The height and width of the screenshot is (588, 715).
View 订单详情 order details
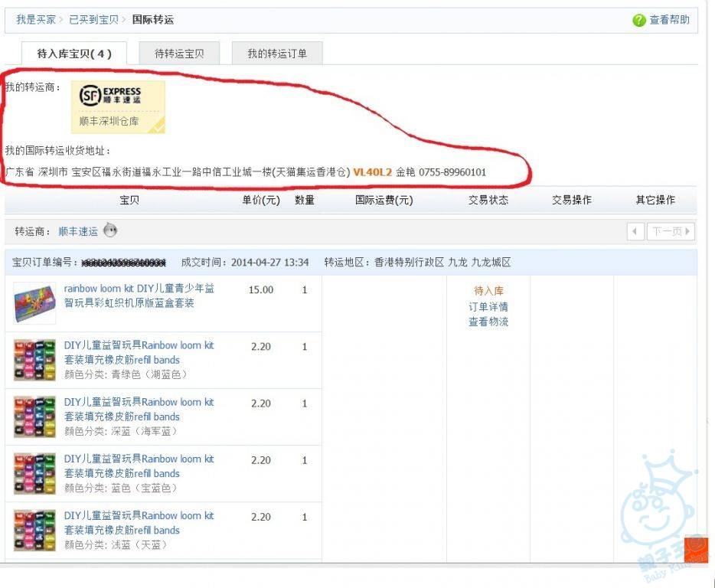click(x=488, y=306)
